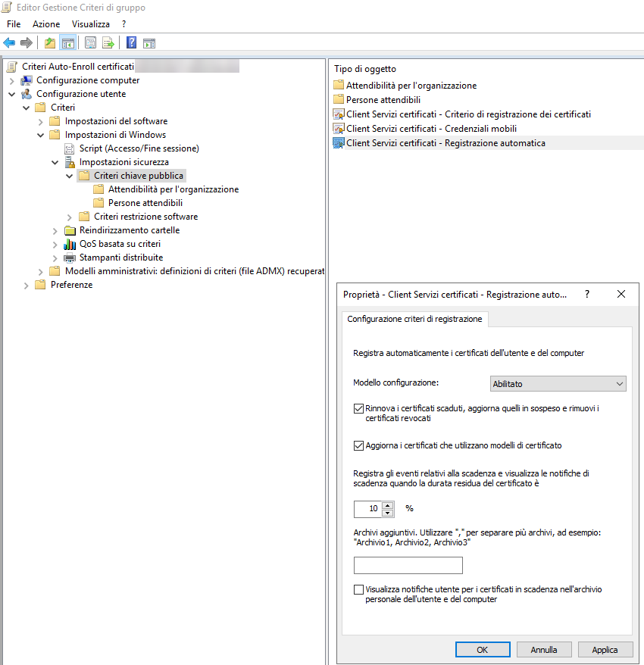Open Help via the blue question-mark toolbar icon
The height and width of the screenshot is (665, 644).
tap(132, 43)
